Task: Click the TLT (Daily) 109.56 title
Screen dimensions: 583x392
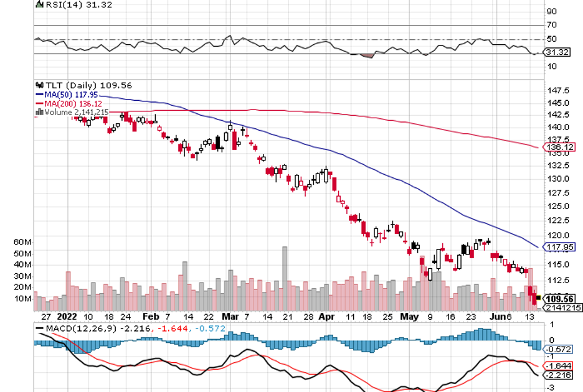Action: click(89, 85)
